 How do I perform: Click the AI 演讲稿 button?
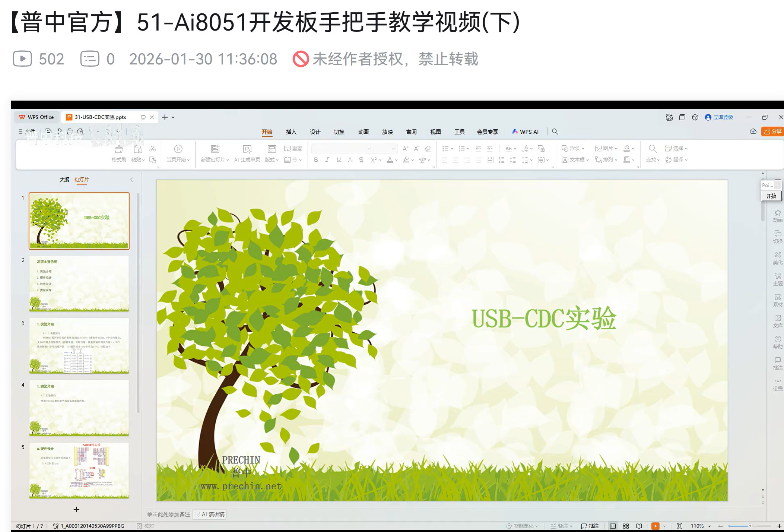210,514
